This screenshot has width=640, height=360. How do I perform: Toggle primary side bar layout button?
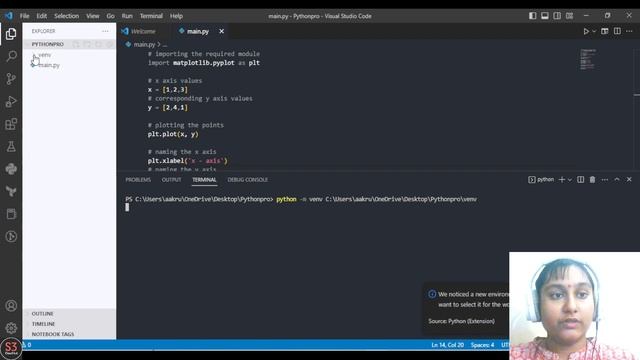tap(533, 16)
